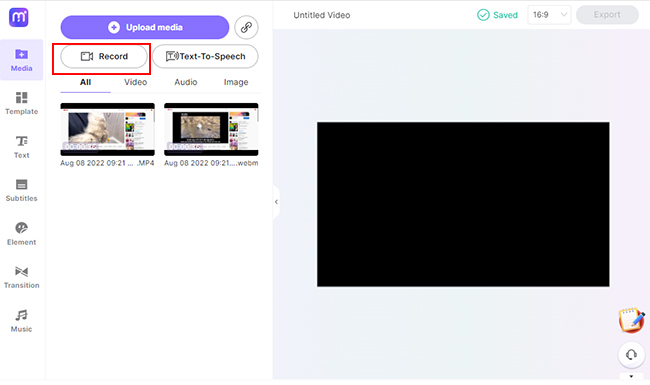Screen dimensions: 650x385
Task: Open the 16:9 aspect ratio dropdown
Action: 549,15
